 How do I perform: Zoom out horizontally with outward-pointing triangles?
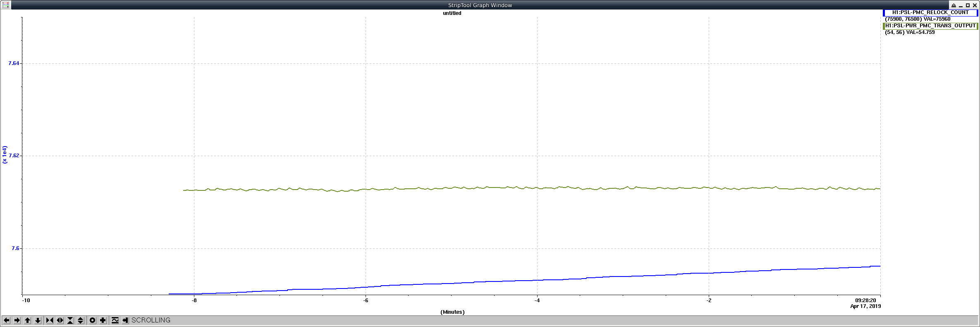pyautogui.click(x=60, y=320)
